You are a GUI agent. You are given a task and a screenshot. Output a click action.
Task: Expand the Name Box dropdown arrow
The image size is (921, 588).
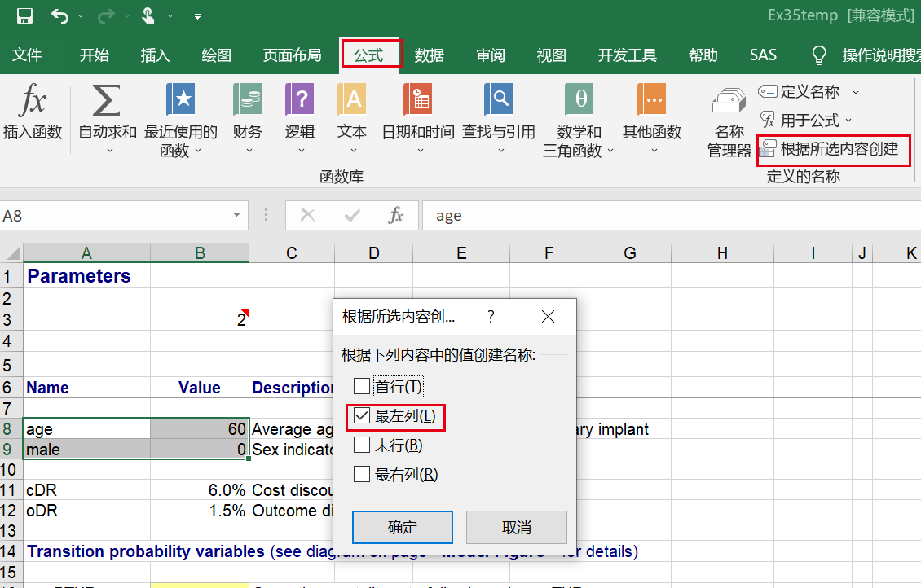tap(236, 216)
